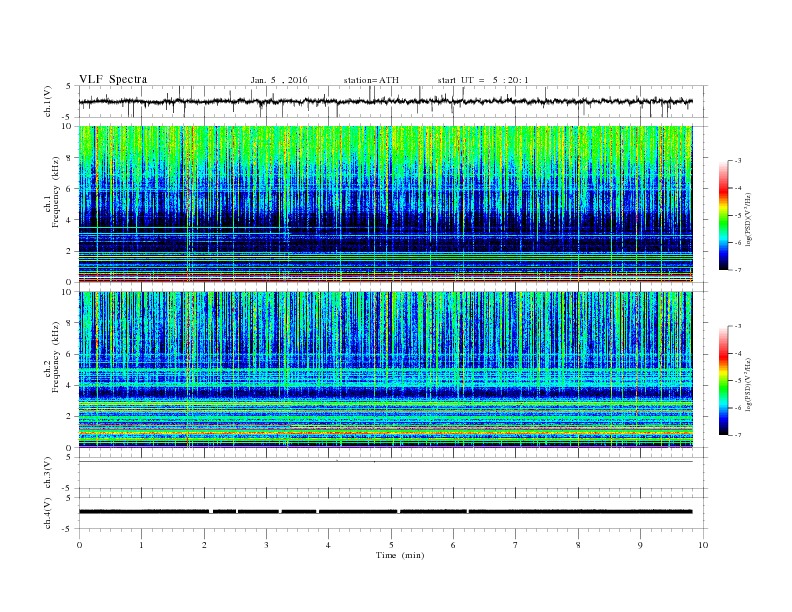This screenshot has width=792, height=612.
Task: Click the thick ch.4 signal band
Action: (385, 512)
